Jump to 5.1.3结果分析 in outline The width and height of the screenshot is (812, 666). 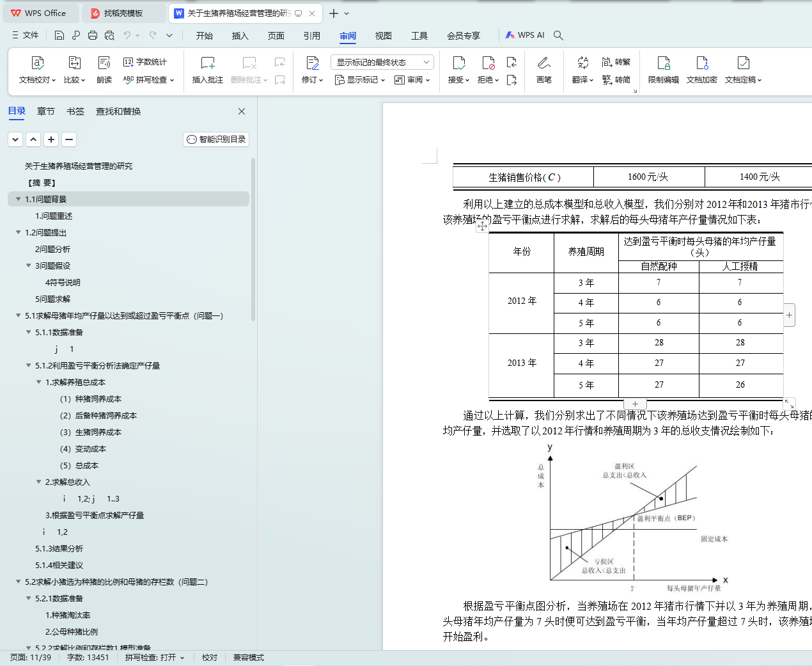tap(59, 548)
